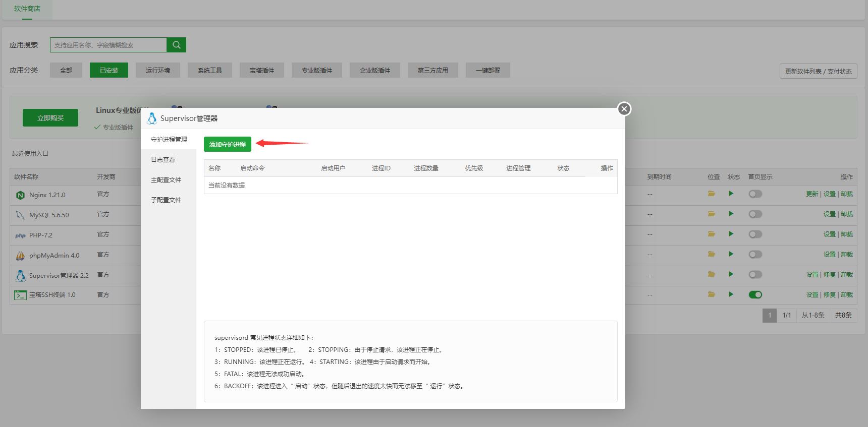Switch to 日志查看 tab in Supervisor dialog
This screenshot has width=868, height=427.
[163, 160]
